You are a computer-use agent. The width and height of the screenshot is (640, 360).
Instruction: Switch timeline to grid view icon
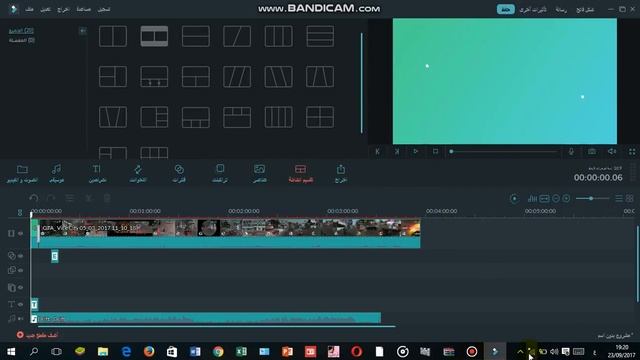tap(630, 198)
